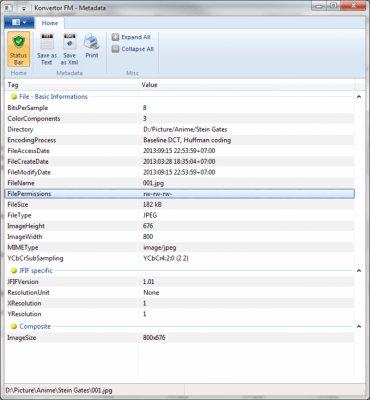Click the 182 kB value
370x400 pixels.
[x=152, y=204]
